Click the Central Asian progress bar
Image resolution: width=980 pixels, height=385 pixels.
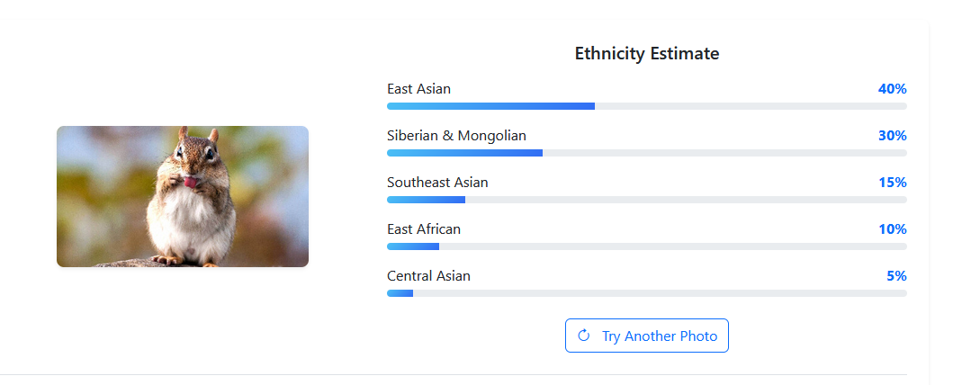[x=646, y=293]
